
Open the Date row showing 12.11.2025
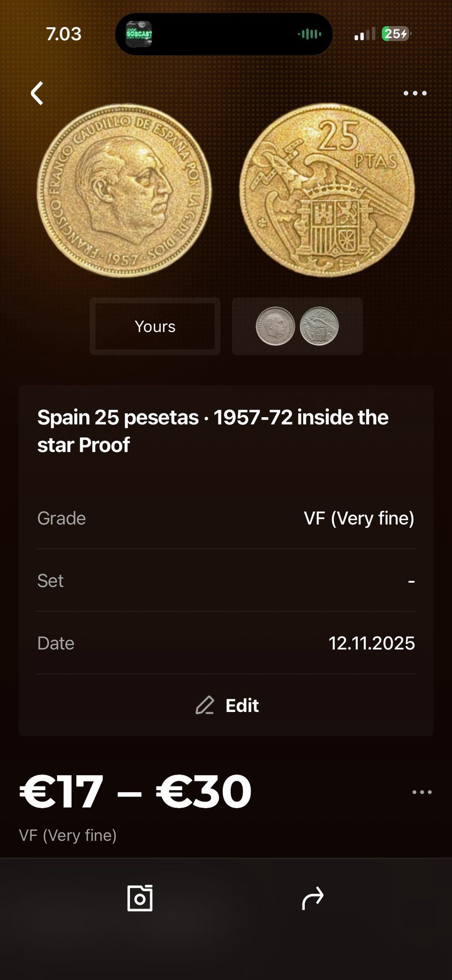(x=226, y=643)
